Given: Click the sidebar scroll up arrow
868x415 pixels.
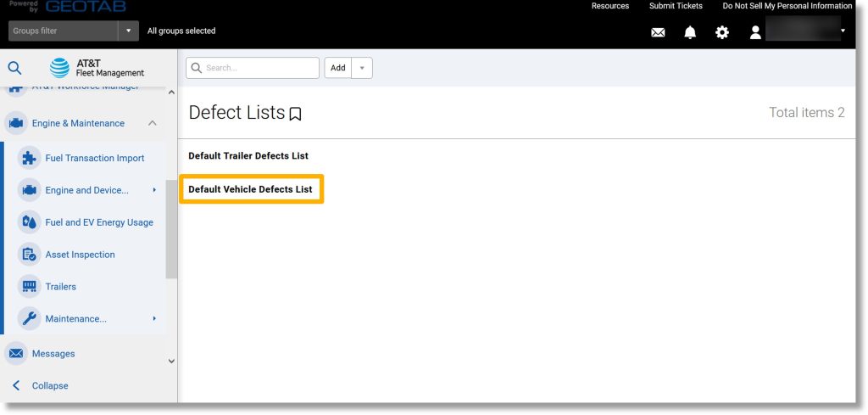Looking at the screenshot, I should coord(171,93).
